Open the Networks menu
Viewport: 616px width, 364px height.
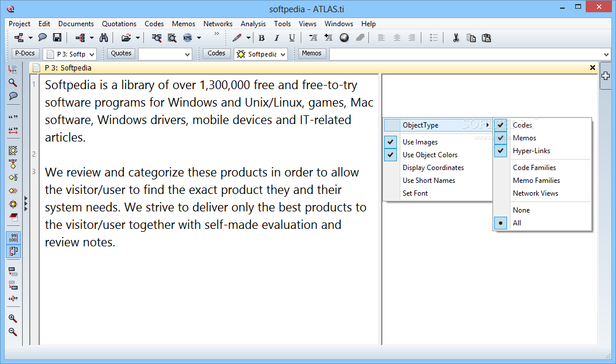[217, 23]
